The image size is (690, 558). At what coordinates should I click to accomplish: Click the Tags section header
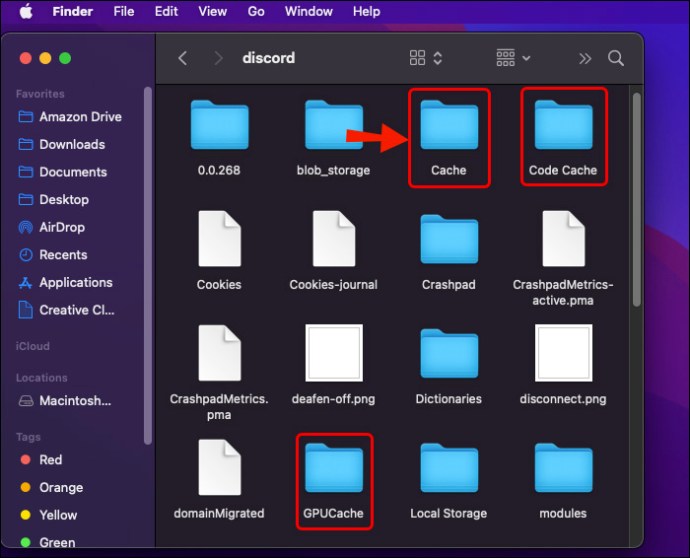(x=28, y=437)
